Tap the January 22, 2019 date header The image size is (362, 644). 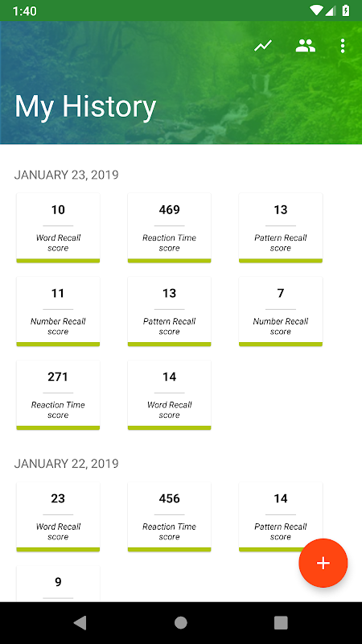(x=67, y=464)
